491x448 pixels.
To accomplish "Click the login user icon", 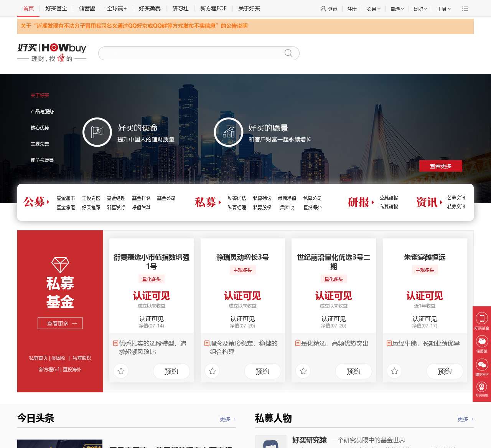I will coord(323,8).
